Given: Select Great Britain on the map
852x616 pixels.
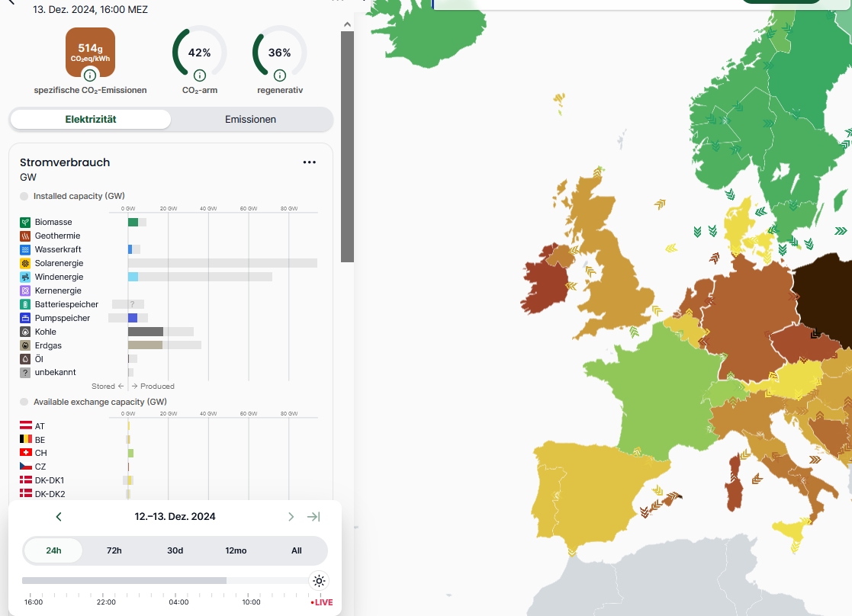Looking at the screenshot, I should 614,271.
